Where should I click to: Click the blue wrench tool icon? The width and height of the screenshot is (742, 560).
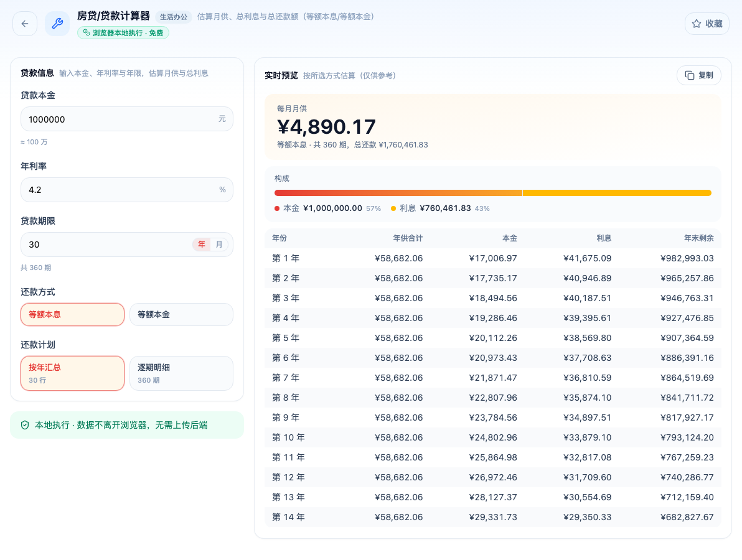[57, 24]
